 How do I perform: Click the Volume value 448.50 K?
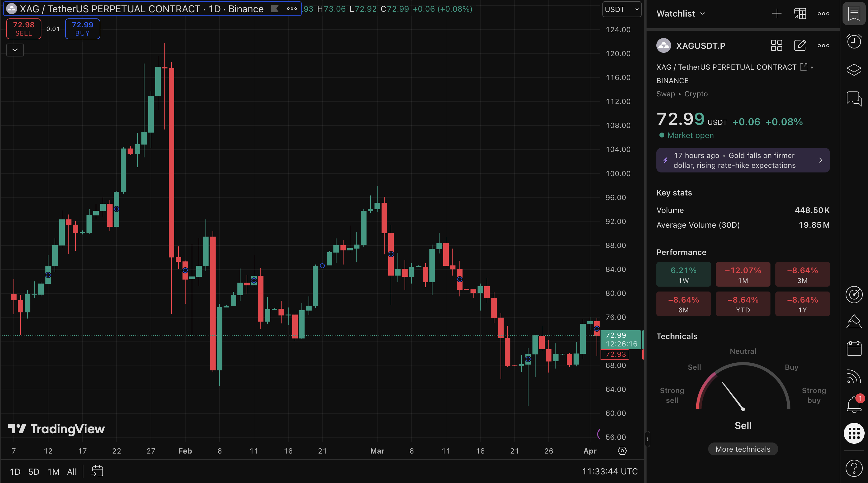coord(812,210)
